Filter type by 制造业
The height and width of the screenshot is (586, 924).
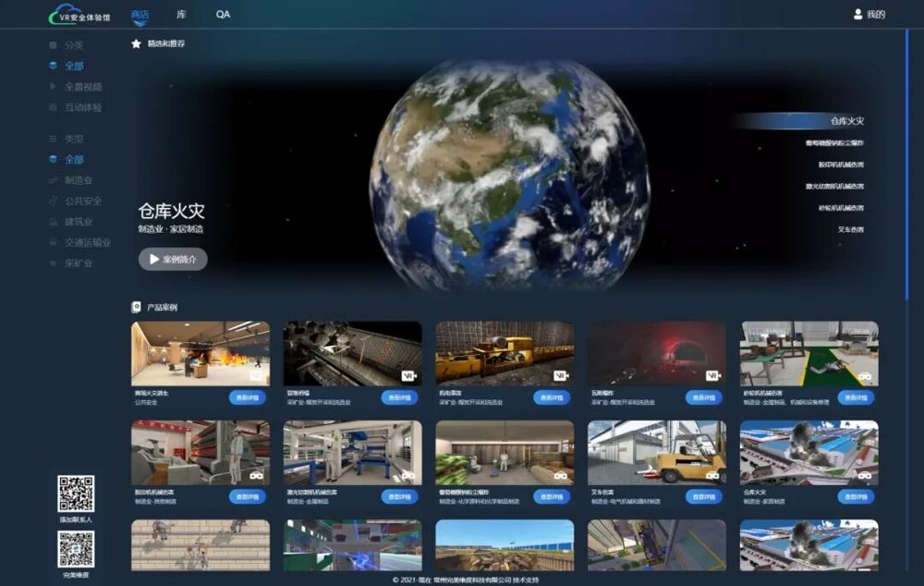(x=79, y=180)
